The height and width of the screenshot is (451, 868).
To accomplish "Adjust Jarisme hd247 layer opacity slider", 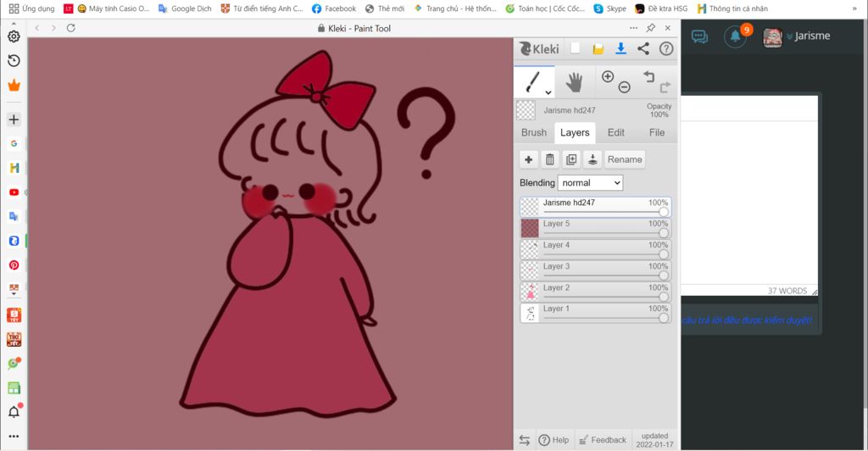I will point(663,212).
